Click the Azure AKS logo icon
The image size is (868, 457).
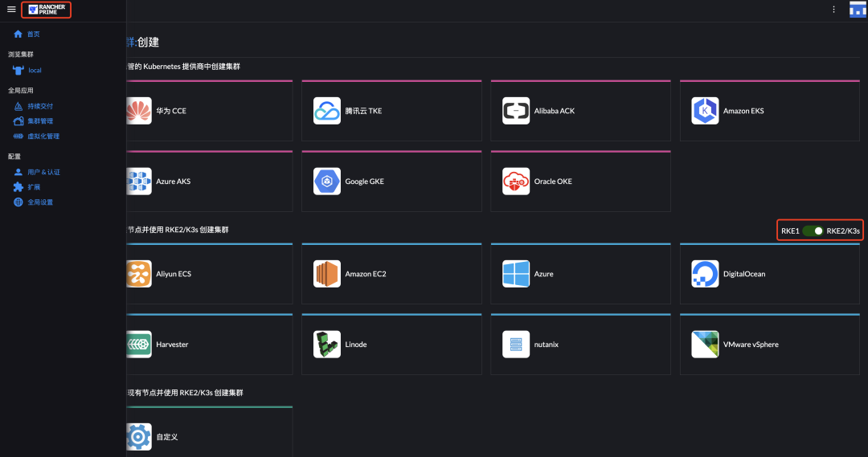[x=138, y=182]
